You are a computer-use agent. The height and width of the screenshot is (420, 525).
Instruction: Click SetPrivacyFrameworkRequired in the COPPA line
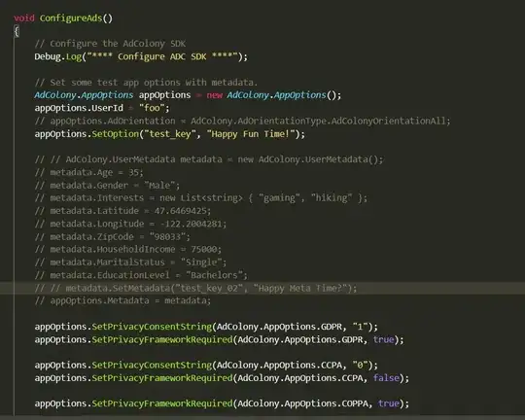point(162,403)
